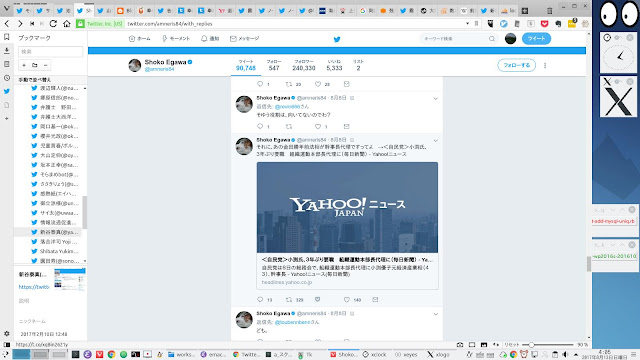Toggle image loading in the status bar
Screen dimensions: 640x360
484,344
